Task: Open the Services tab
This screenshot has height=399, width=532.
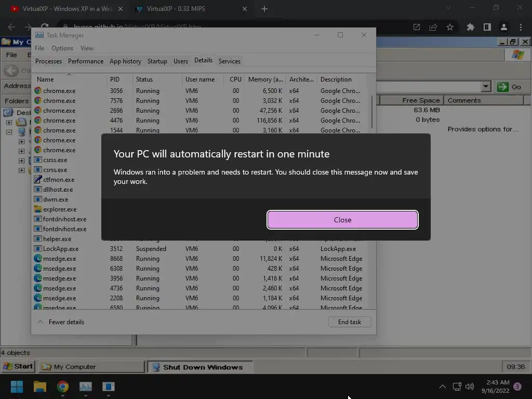Action: click(229, 61)
